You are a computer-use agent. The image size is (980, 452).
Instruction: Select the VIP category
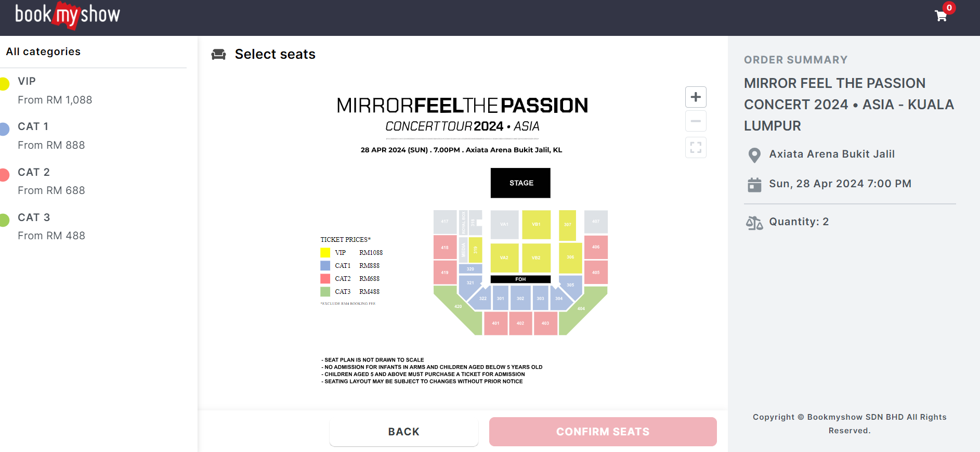pos(27,82)
